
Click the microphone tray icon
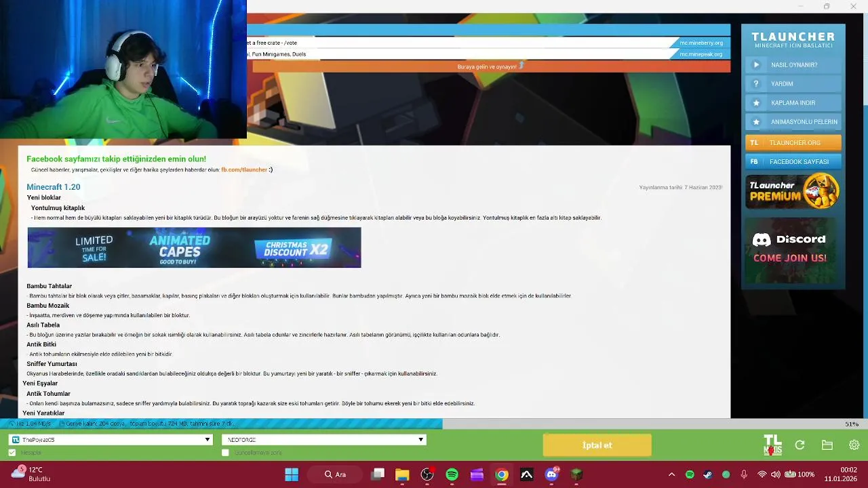(x=744, y=474)
